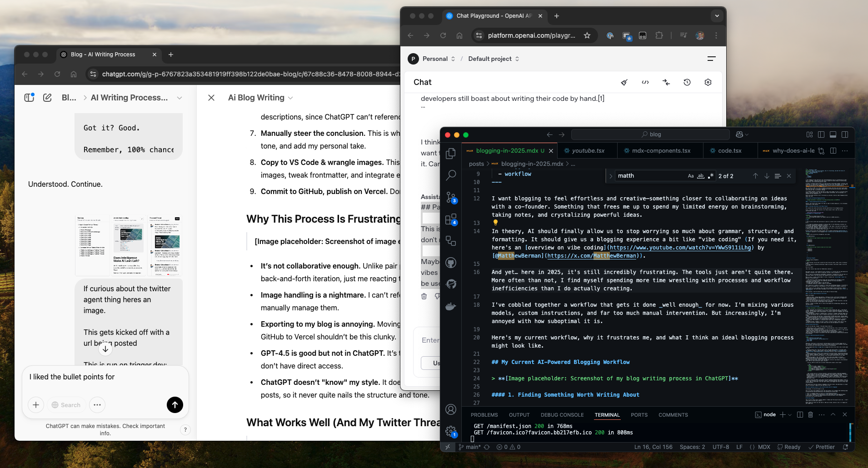
Task: Click the send message arrow button
Action: pos(175,404)
